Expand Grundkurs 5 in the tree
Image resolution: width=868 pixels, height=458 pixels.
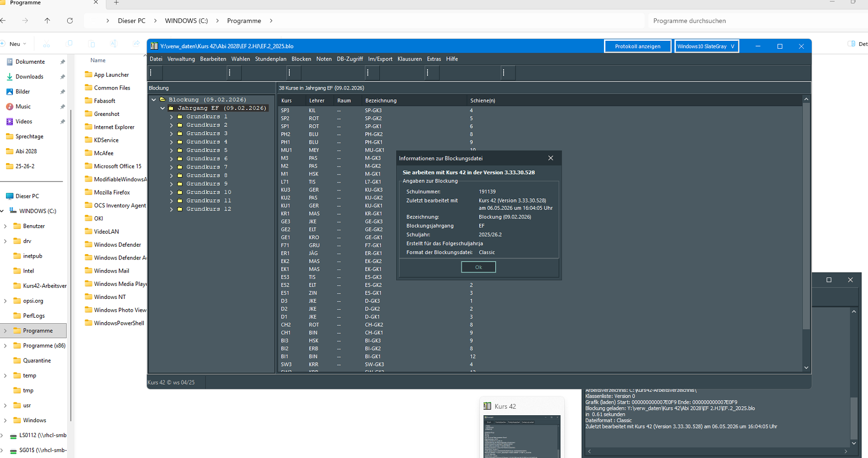[172, 150]
